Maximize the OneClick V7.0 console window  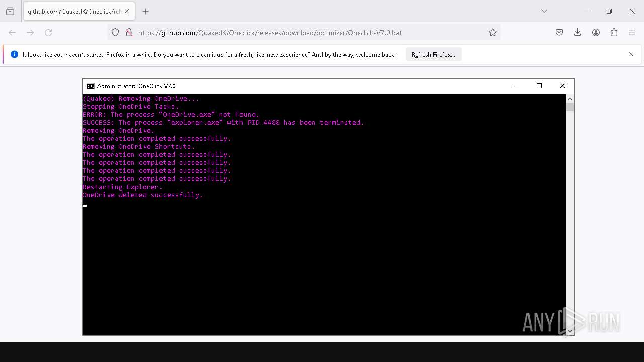539,86
